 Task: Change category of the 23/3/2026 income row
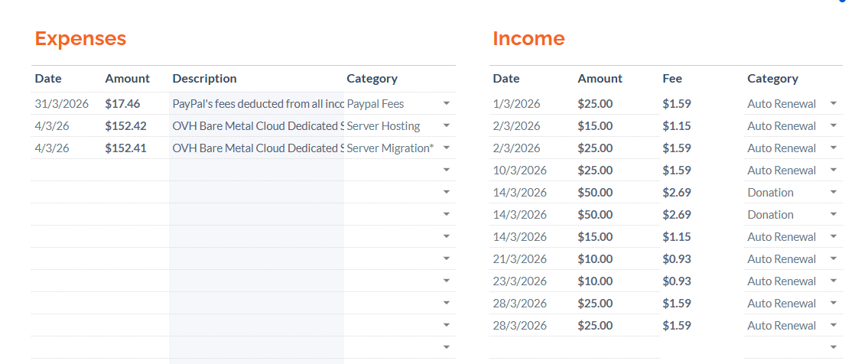(833, 281)
